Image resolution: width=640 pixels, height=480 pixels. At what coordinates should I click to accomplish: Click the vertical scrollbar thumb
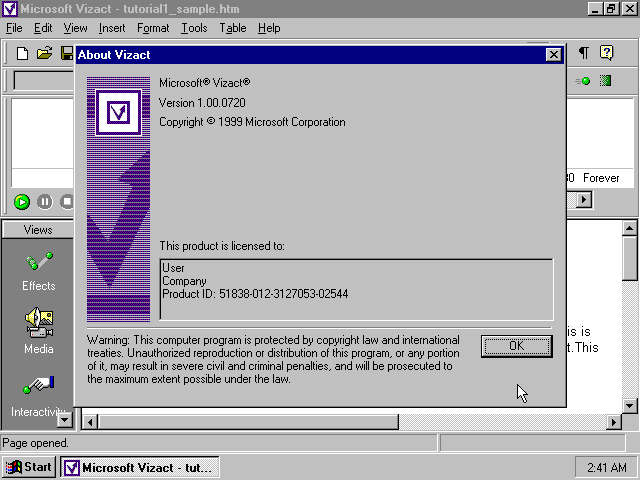click(629, 258)
